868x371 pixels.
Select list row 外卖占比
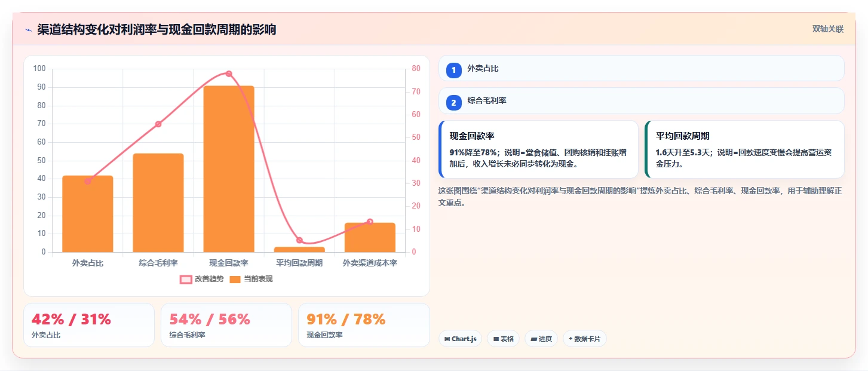tap(642, 68)
